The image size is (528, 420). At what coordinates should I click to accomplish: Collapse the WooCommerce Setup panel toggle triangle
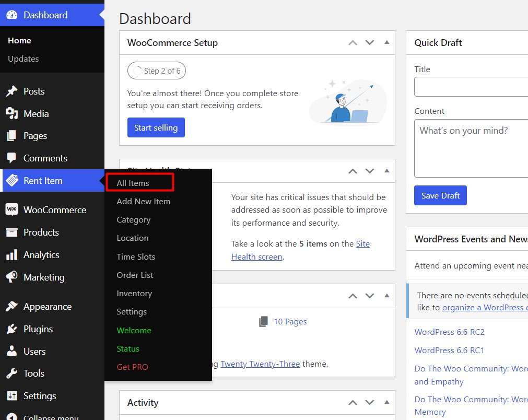pos(386,42)
